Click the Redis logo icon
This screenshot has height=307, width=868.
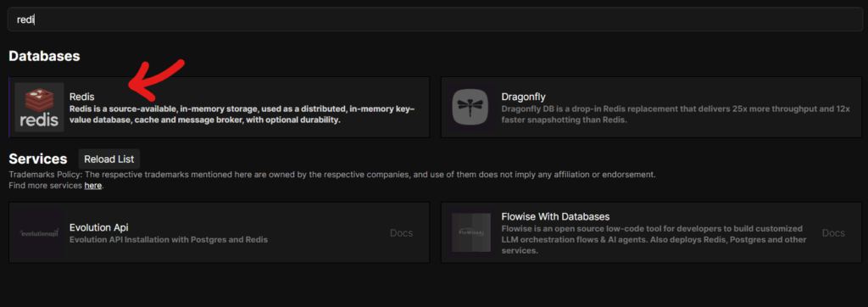coord(39,107)
